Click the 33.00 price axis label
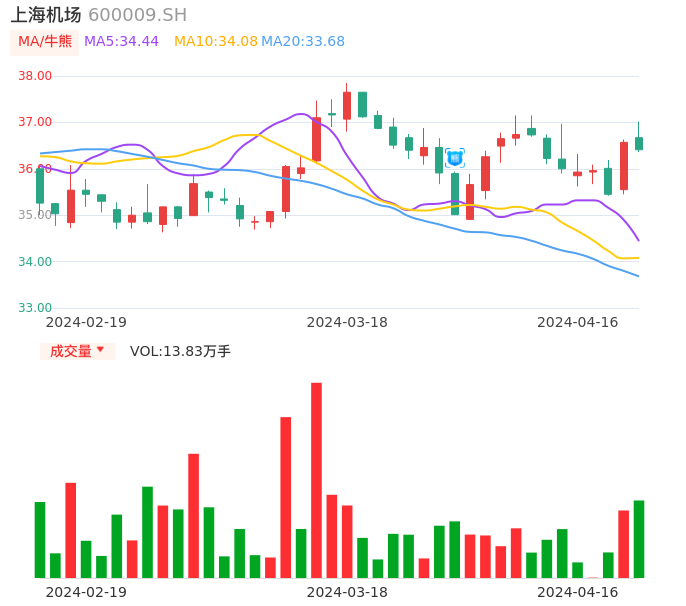 [x=36, y=308]
